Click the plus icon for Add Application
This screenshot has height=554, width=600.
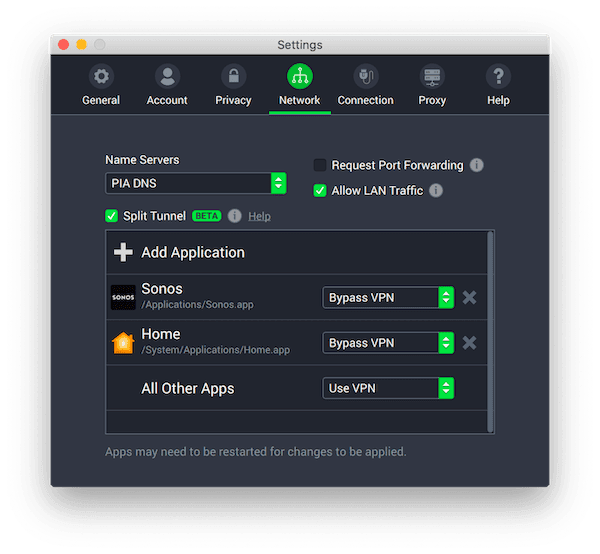tap(123, 253)
